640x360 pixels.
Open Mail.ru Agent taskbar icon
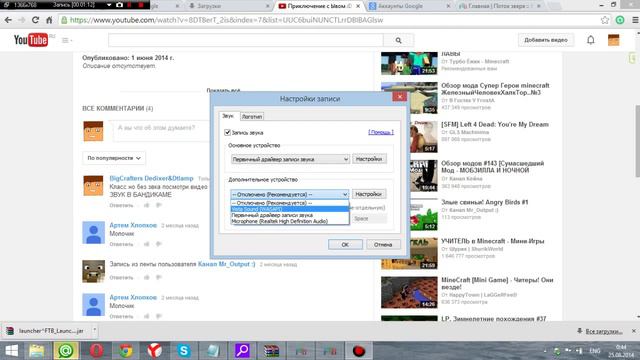pos(66,351)
